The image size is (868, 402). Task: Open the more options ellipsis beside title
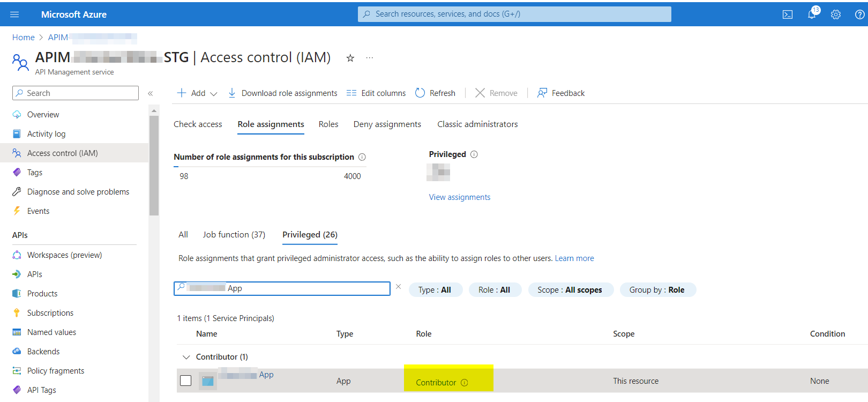(369, 58)
